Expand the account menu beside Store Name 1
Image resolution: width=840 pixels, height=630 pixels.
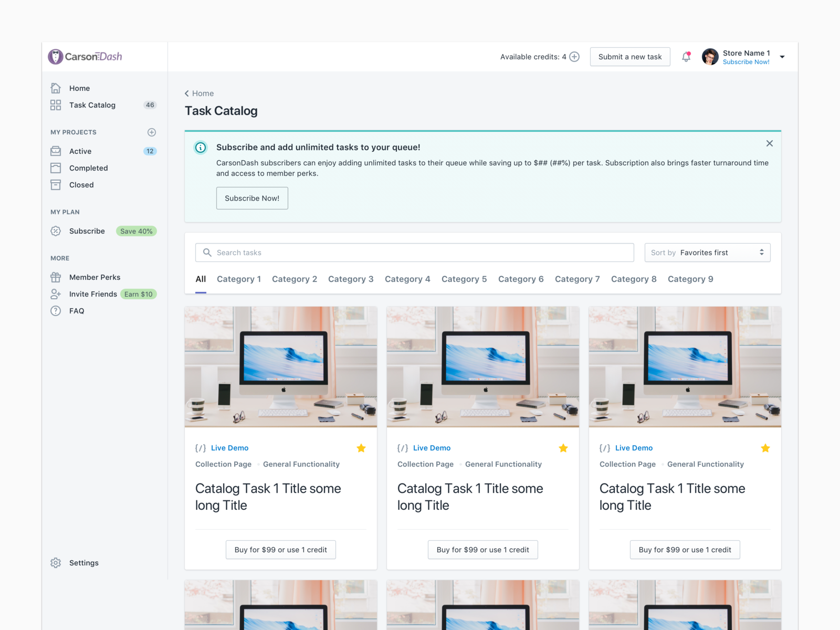pyautogui.click(x=782, y=57)
